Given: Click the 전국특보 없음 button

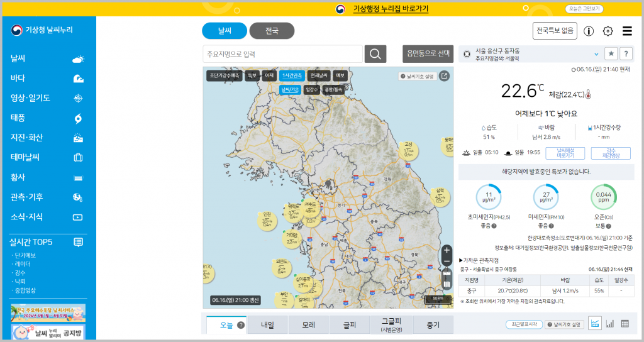Looking at the screenshot, I should [x=555, y=31].
